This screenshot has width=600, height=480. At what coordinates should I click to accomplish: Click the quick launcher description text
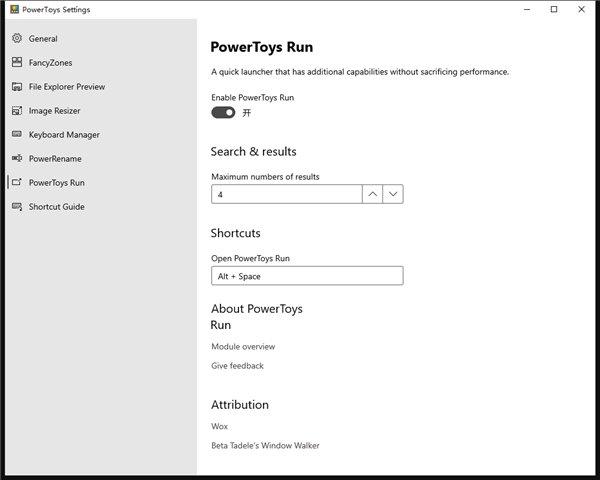coord(360,72)
